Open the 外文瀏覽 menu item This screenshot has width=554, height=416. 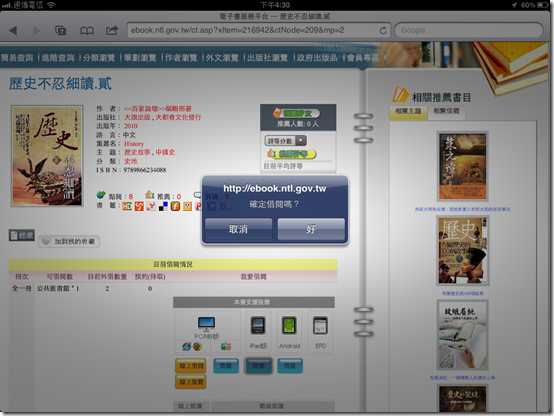click(x=222, y=57)
